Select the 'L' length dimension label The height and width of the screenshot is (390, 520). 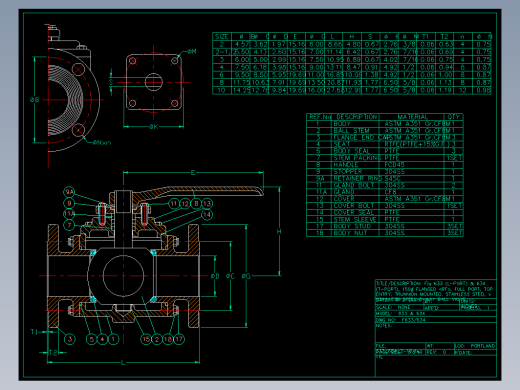click(123, 362)
